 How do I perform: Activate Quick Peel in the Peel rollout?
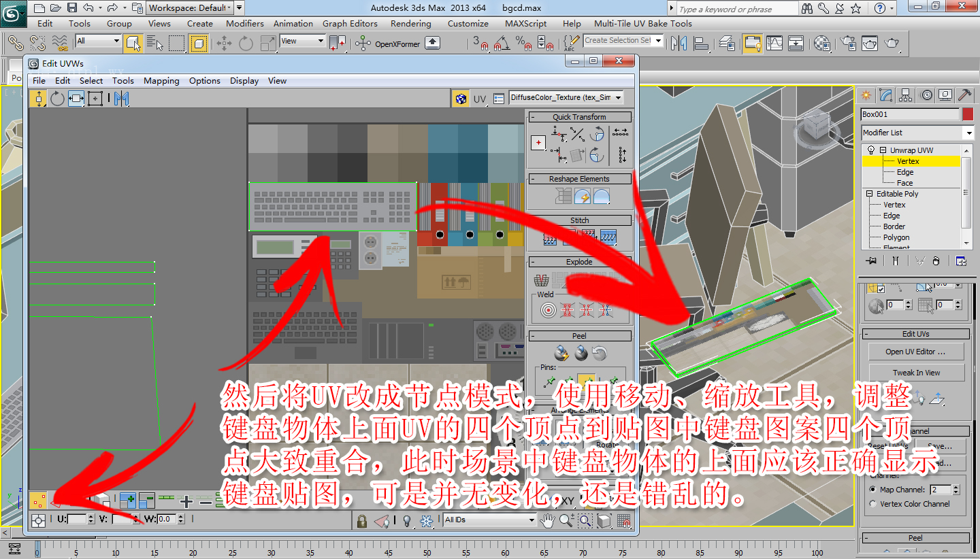pos(560,354)
